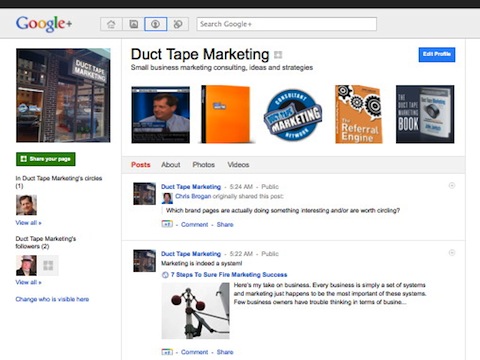Click the link icon beside 7 Steps title
This screenshot has height=360, width=480.
coord(165,275)
